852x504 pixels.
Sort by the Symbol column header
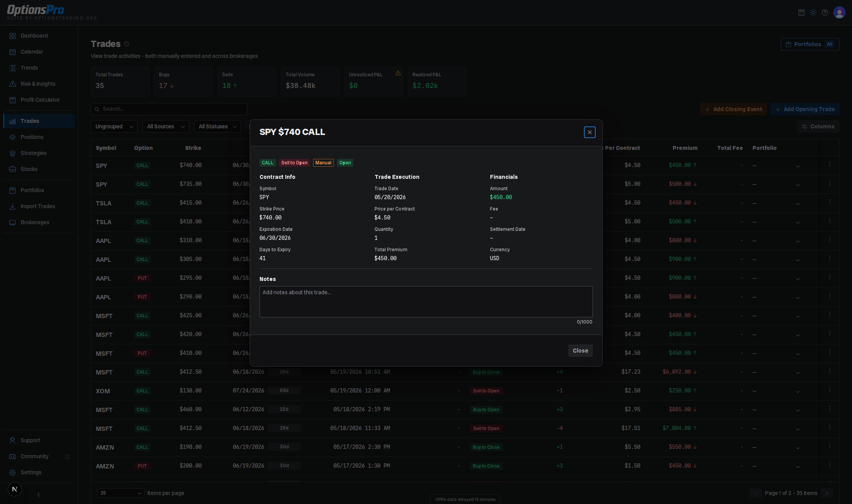tap(106, 148)
